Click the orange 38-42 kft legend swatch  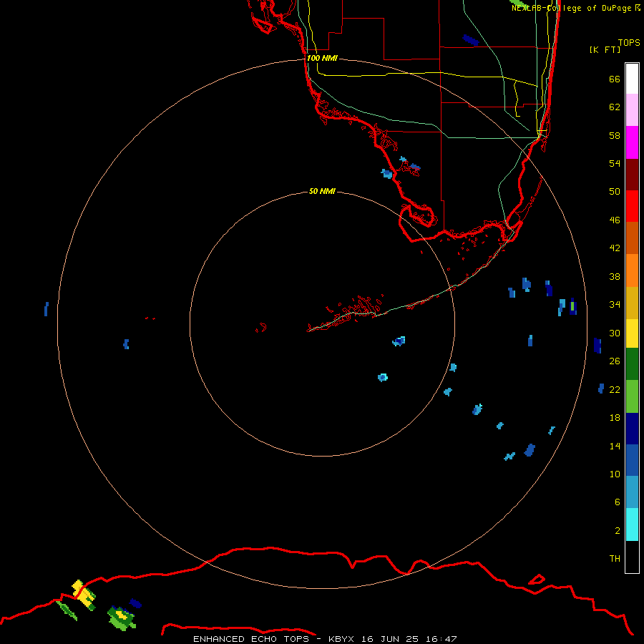tap(632, 270)
